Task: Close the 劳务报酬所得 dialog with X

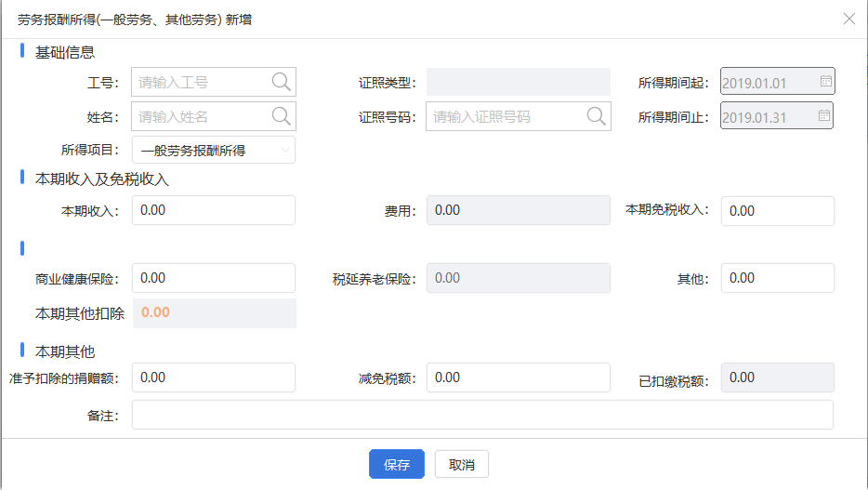Action: coord(849,19)
